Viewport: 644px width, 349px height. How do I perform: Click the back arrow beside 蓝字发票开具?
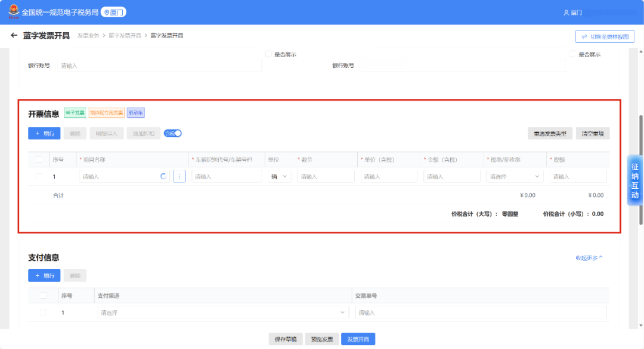point(14,36)
